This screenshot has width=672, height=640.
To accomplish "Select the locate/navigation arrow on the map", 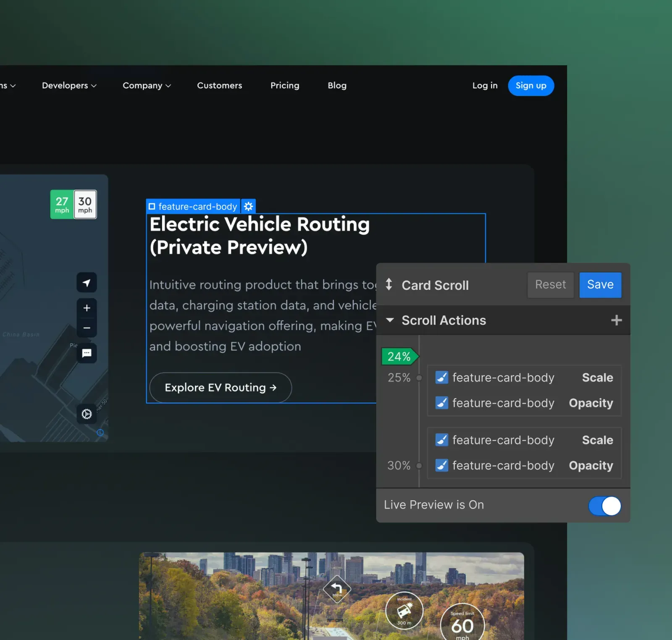I will [x=87, y=283].
